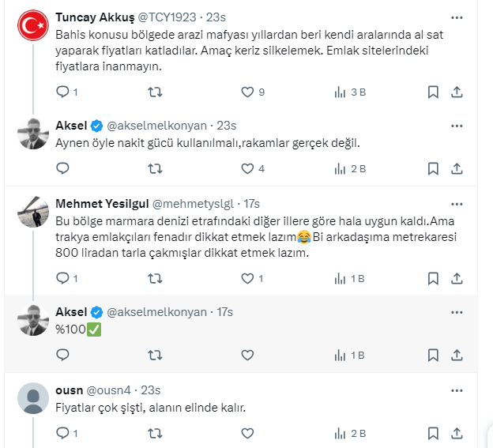This screenshot has height=448, width=493.
Task: Reply to ousn's tweet about prices
Action: 63,433
